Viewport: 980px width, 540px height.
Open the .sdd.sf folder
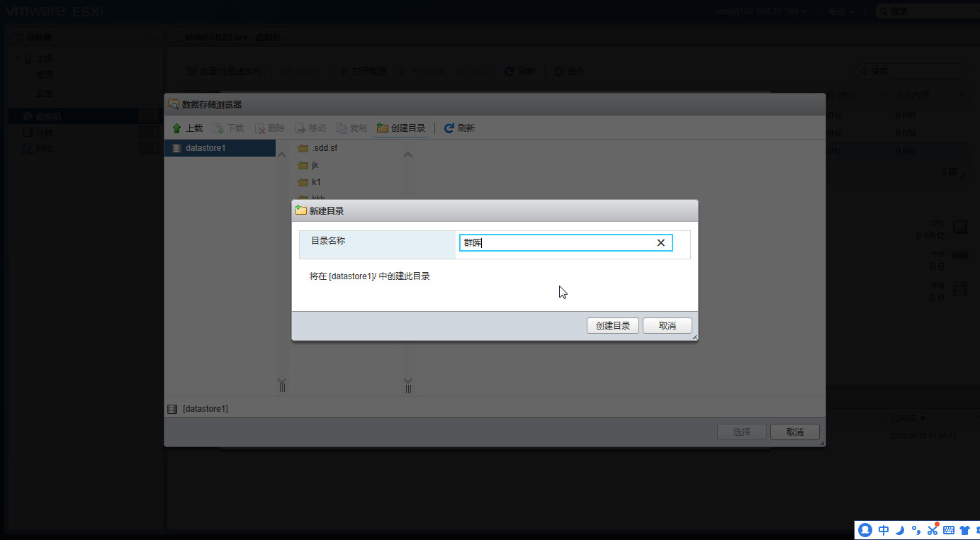(x=325, y=148)
